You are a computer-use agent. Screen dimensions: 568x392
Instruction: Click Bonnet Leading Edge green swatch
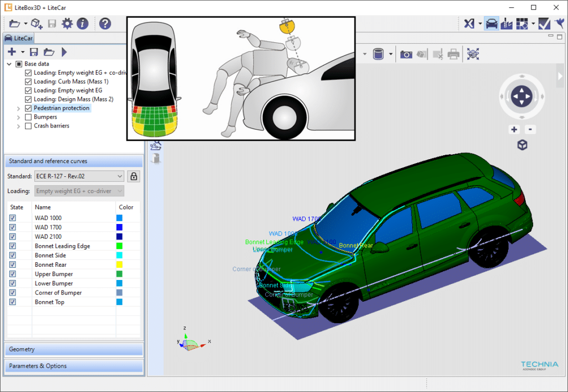tap(120, 246)
